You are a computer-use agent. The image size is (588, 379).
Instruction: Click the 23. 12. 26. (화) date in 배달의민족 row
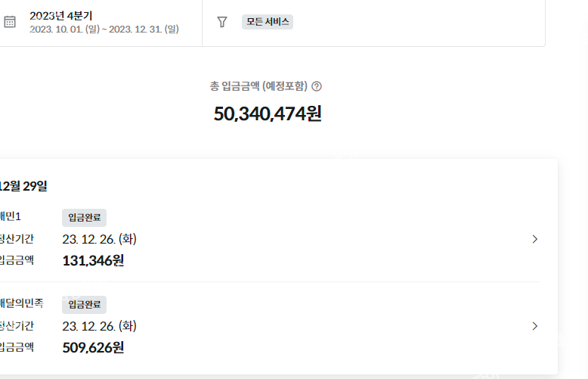pos(99,326)
